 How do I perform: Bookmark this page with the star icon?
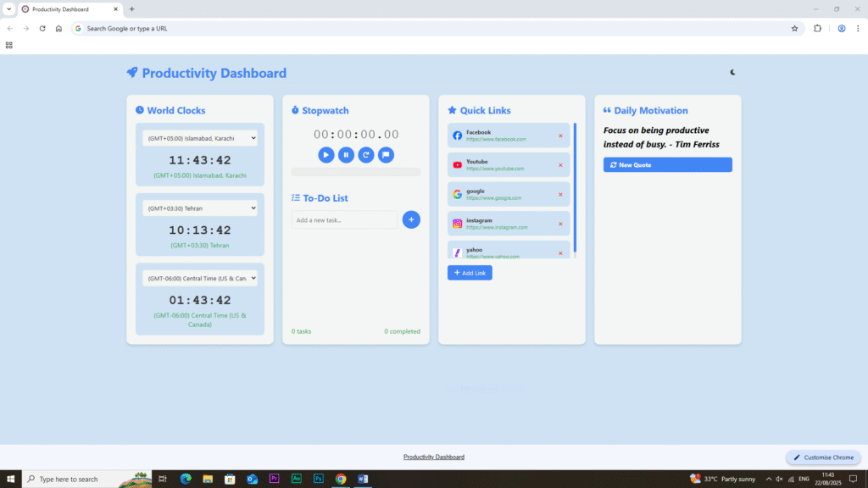point(794,28)
